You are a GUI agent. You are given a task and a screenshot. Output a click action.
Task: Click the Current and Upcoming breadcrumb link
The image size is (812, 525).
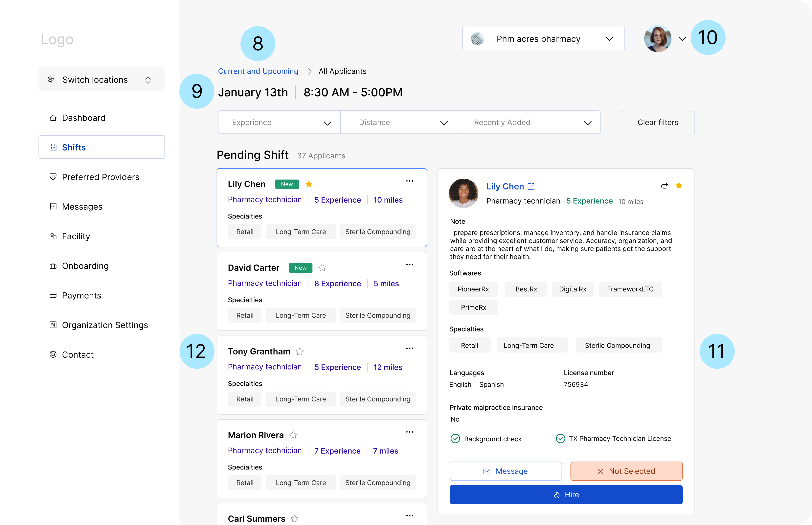(x=258, y=71)
